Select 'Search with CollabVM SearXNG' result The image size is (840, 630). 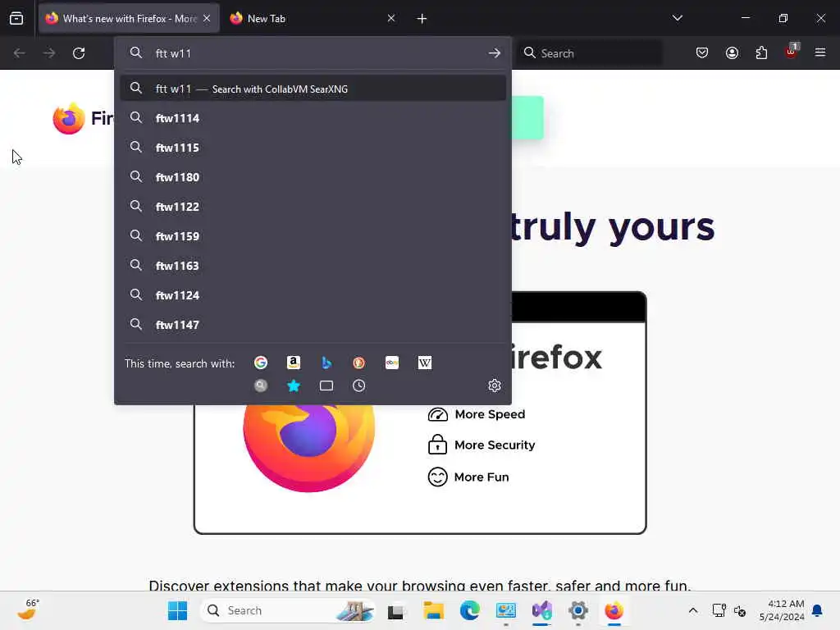[313, 89]
